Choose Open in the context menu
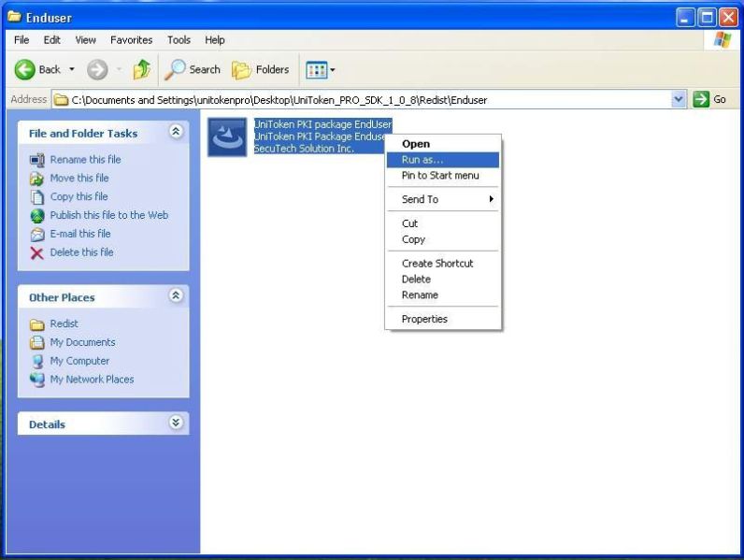 click(x=443, y=144)
